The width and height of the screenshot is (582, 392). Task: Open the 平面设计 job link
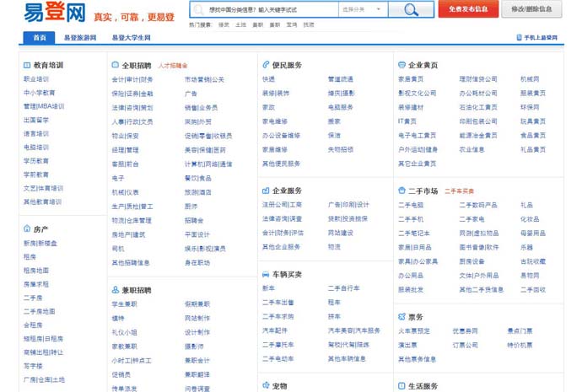[197, 234]
